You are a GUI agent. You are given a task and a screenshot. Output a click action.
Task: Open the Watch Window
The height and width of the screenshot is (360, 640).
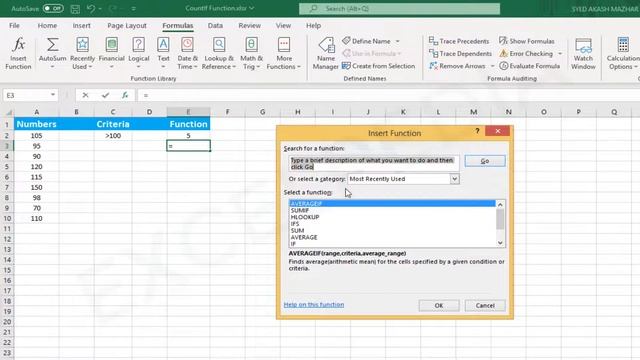coord(583,53)
